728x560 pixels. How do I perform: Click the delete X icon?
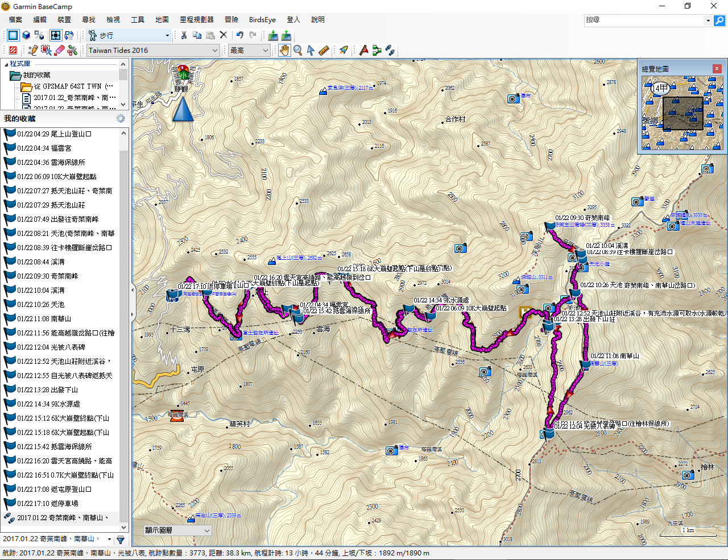coord(224,35)
